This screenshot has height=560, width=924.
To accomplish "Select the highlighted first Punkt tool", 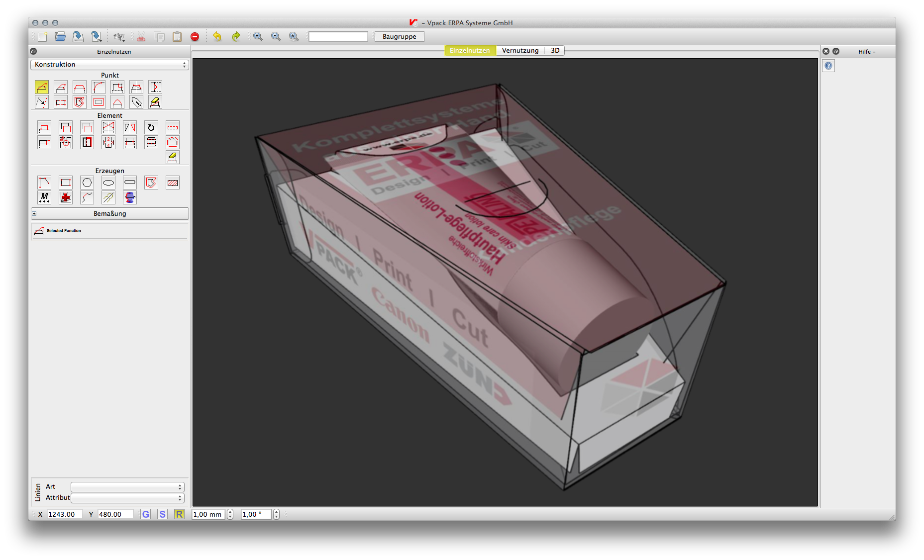I will 42,87.
